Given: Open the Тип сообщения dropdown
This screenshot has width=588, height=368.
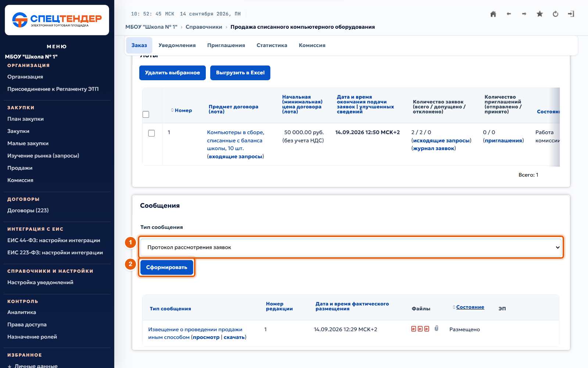Looking at the screenshot, I should click(x=351, y=247).
